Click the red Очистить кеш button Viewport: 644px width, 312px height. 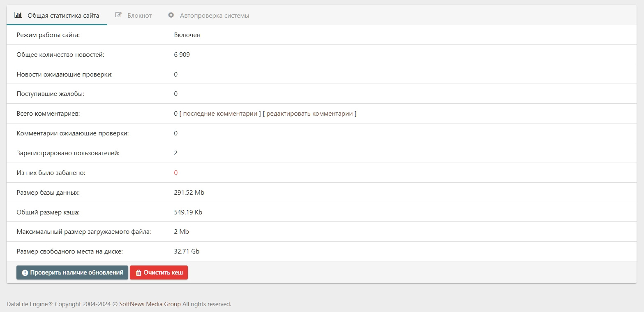(159, 272)
